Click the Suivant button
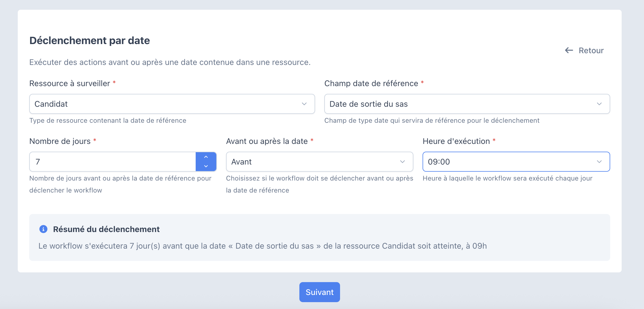 pyautogui.click(x=320, y=292)
